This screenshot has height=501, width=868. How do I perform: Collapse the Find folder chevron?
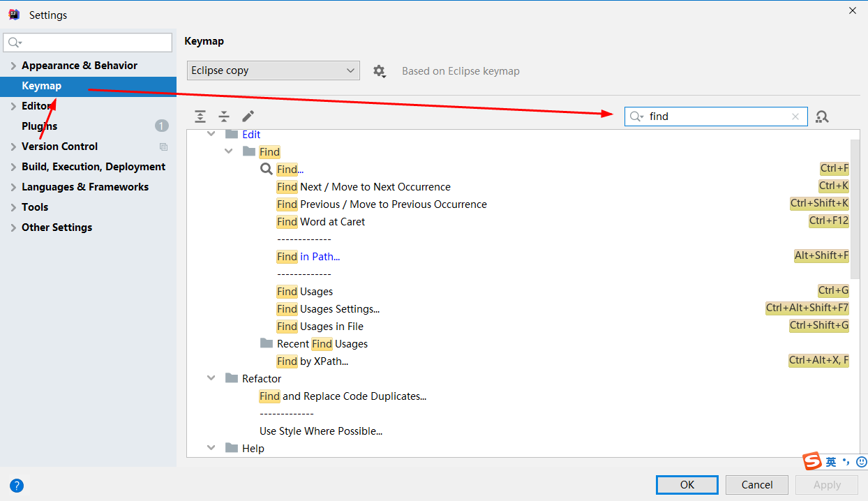point(229,151)
